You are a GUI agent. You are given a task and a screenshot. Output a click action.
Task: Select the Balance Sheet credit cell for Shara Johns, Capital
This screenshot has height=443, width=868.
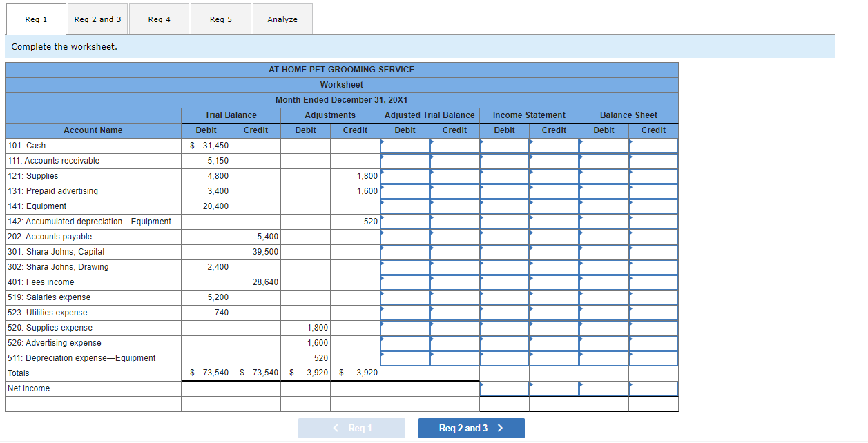[x=653, y=251]
